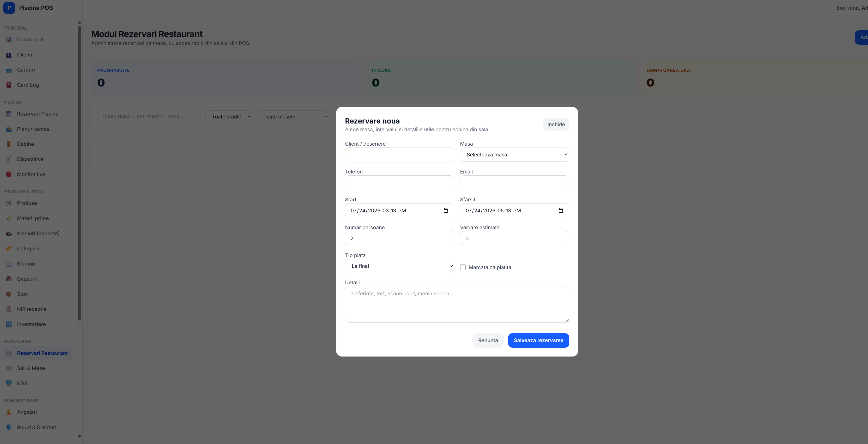The height and width of the screenshot is (444, 868).
Task: Open the Carduri sidebar icon
Action: [x=9, y=70]
